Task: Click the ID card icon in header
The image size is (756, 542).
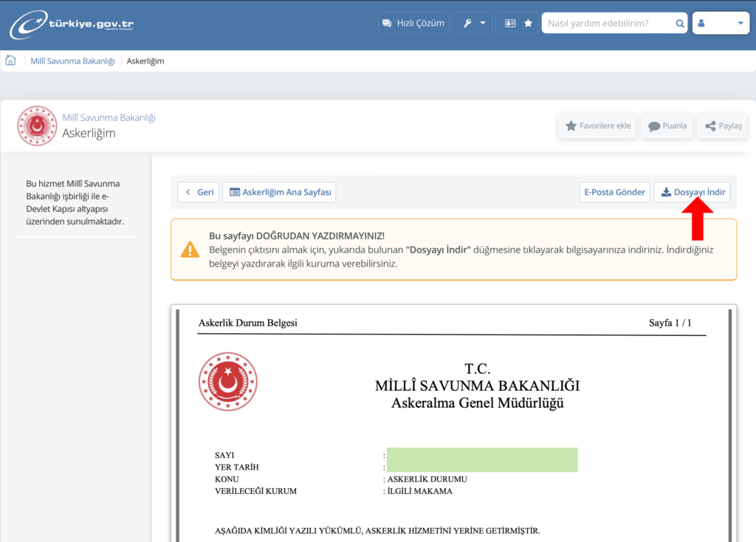Action: click(x=510, y=23)
